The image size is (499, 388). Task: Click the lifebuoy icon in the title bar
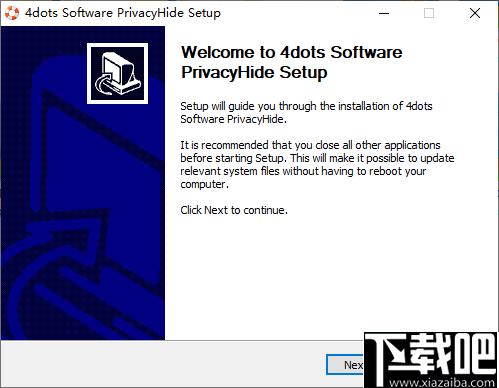pos(12,13)
